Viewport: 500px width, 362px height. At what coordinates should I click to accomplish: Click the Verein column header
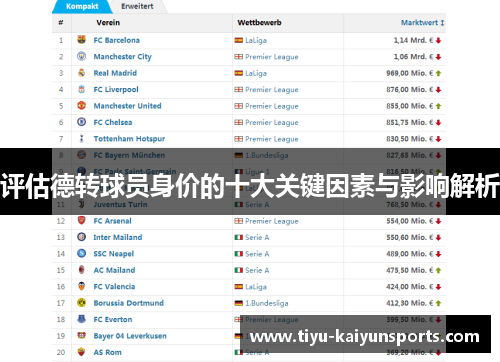tap(108, 23)
